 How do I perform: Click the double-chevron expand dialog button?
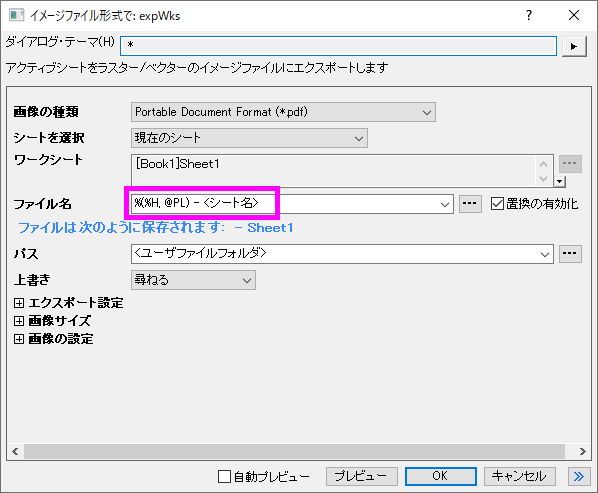[579, 476]
